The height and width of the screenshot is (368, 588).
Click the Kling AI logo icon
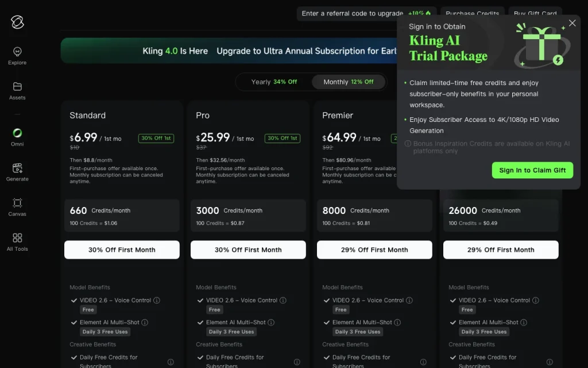17,22
